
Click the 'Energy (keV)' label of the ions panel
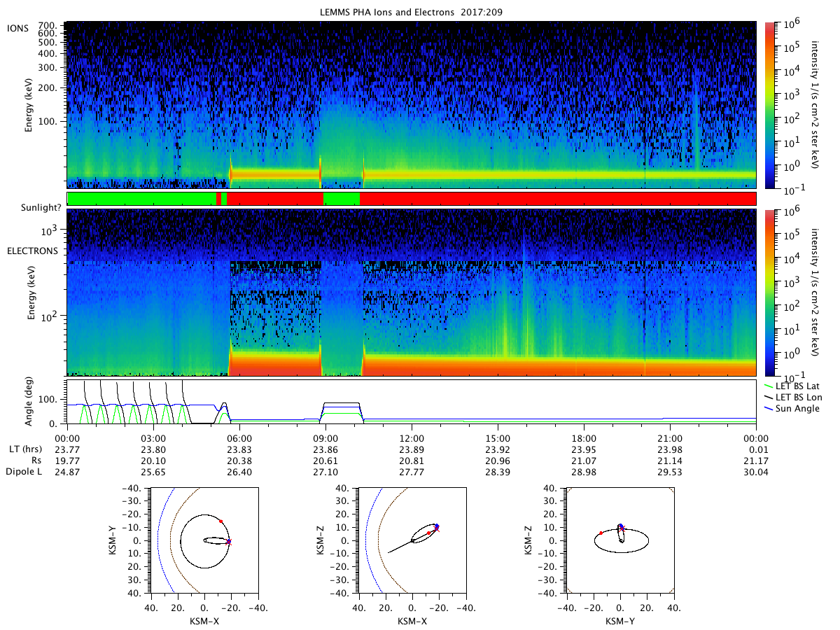(29, 105)
